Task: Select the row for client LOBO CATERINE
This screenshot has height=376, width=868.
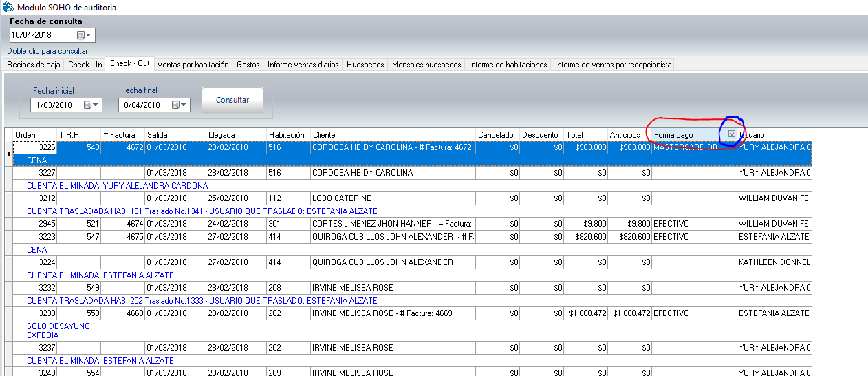Action: (392, 198)
